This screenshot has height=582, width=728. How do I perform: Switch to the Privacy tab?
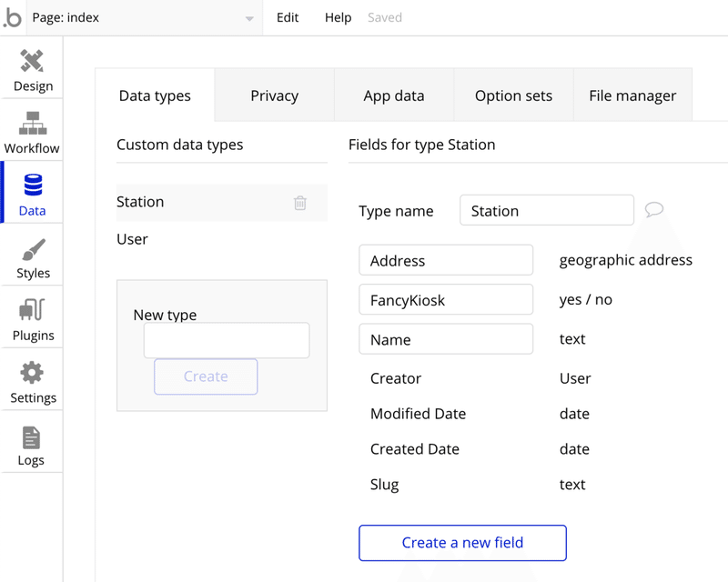pyautogui.click(x=275, y=95)
